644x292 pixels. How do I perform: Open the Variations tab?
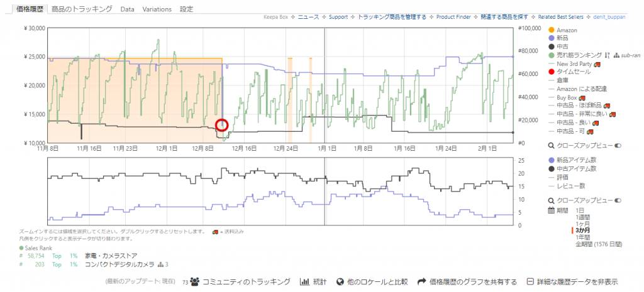click(x=157, y=9)
